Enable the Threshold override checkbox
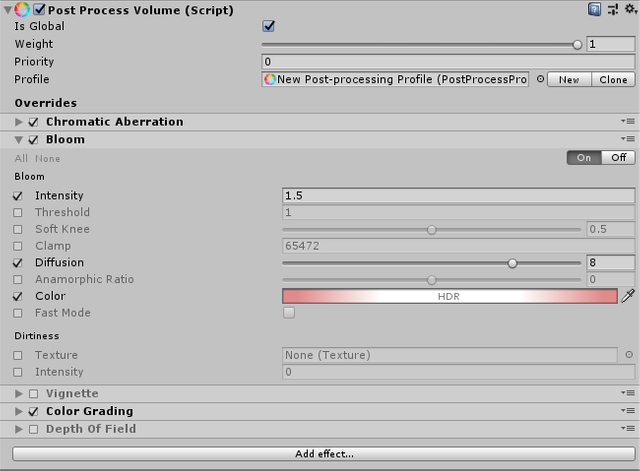The height and width of the screenshot is (471, 640). (17, 213)
